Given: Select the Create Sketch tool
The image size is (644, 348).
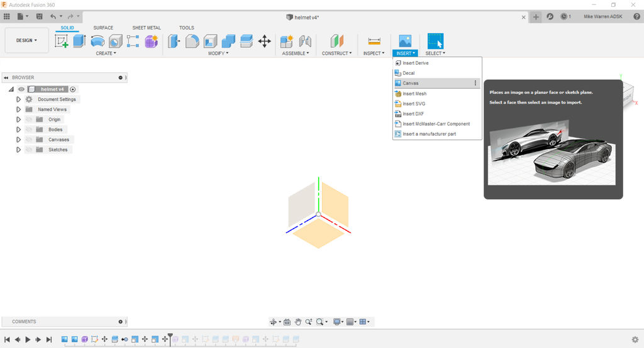Looking at the screenshot, I should click(62, 41).
